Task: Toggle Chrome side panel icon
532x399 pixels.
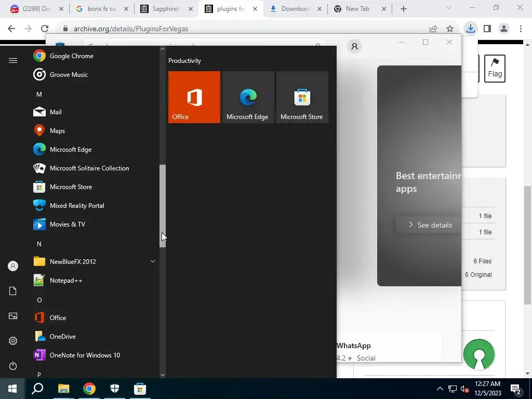Action: pyautogui.click(x=487, y=29)
